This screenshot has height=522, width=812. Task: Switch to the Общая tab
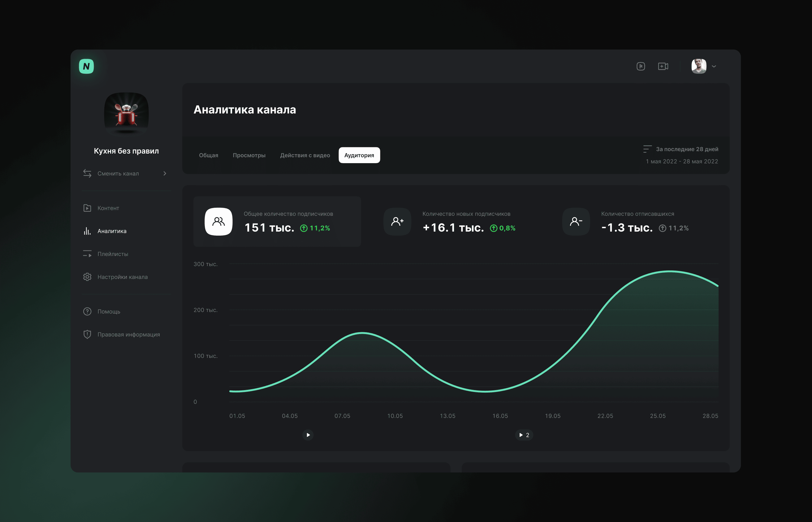tap(208, 155)
